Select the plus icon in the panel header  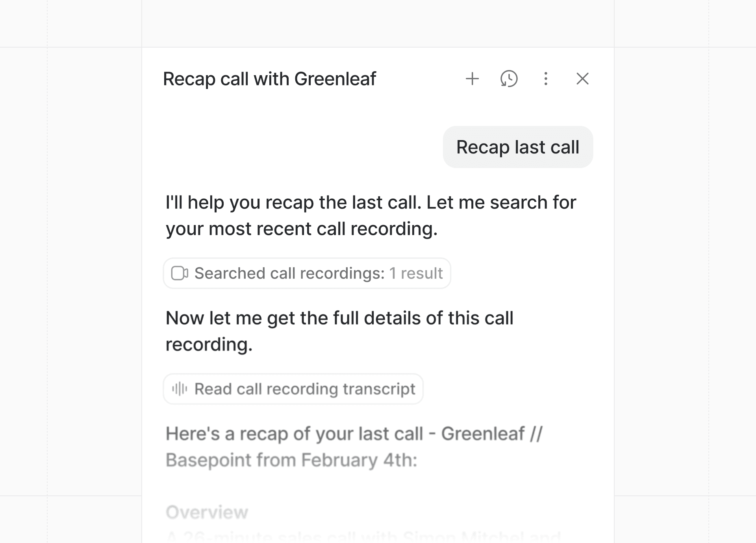[472, 79]
